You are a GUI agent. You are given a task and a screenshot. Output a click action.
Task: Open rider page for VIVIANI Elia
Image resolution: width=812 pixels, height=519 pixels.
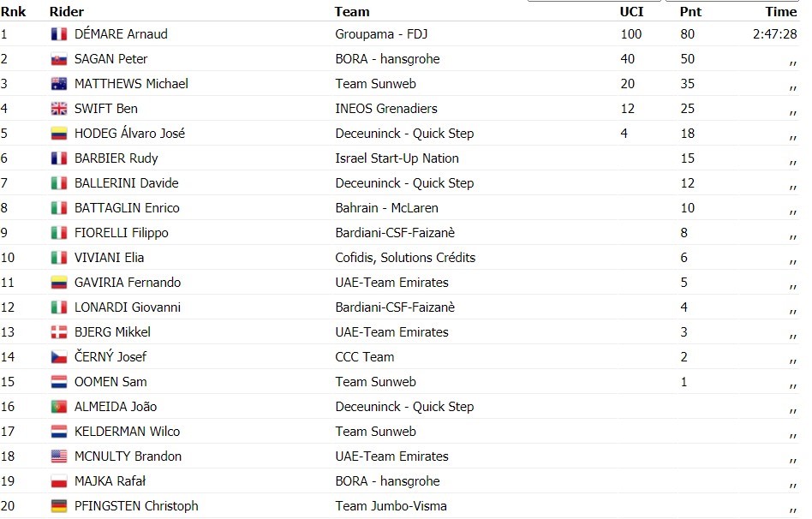pos(110,258)
